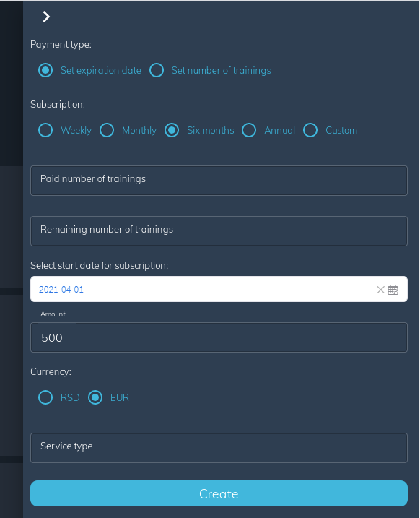Open the Service type dropdown
The width and height of the screenshot is (420, 518).
[219, 448]
